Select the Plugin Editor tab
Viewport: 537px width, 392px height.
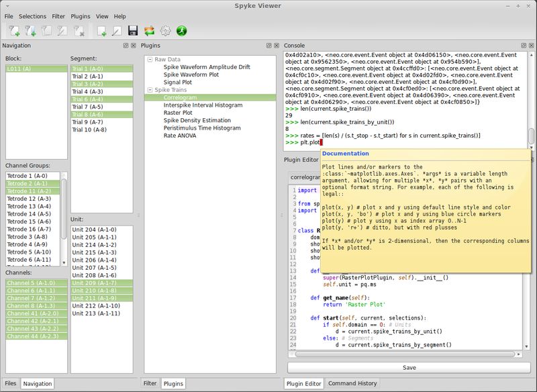(304, 383)
